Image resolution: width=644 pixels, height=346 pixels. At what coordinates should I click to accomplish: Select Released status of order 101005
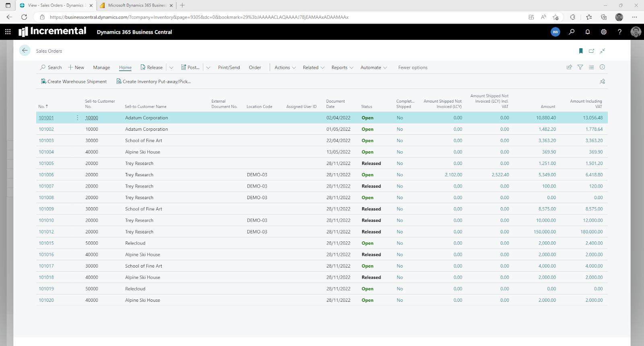(371, 163)
